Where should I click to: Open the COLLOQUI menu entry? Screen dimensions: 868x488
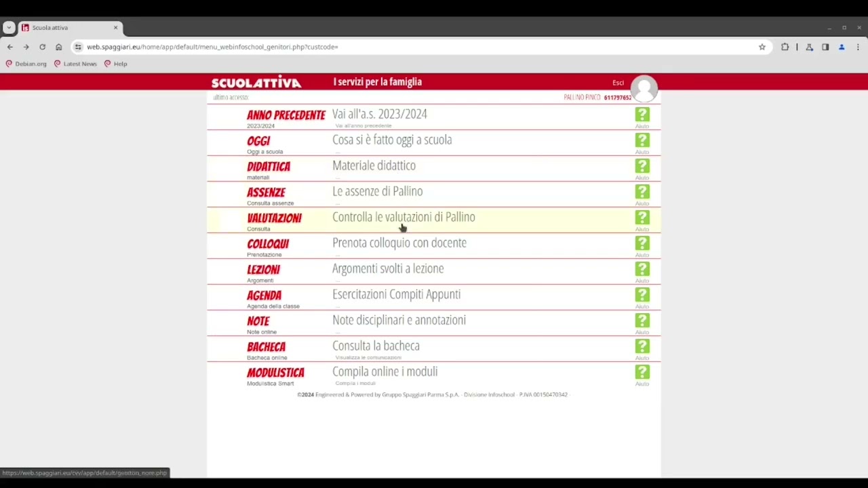tap(268, 244)
